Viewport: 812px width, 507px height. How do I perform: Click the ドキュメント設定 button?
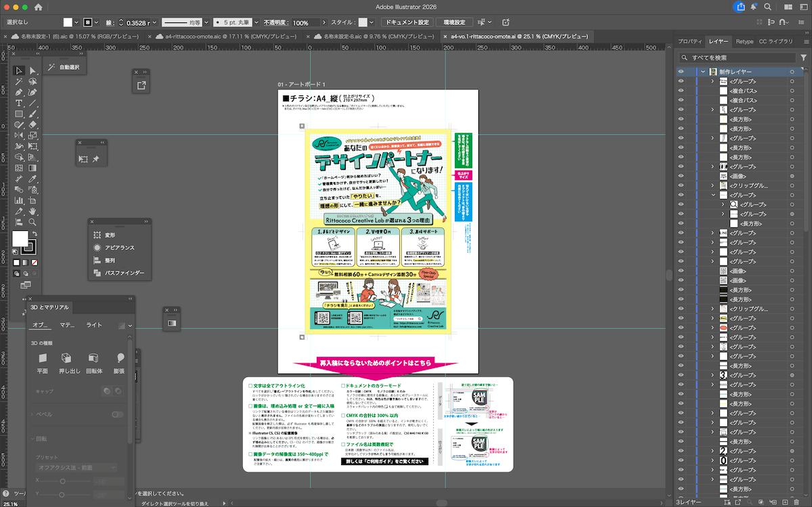click(408, 22)
